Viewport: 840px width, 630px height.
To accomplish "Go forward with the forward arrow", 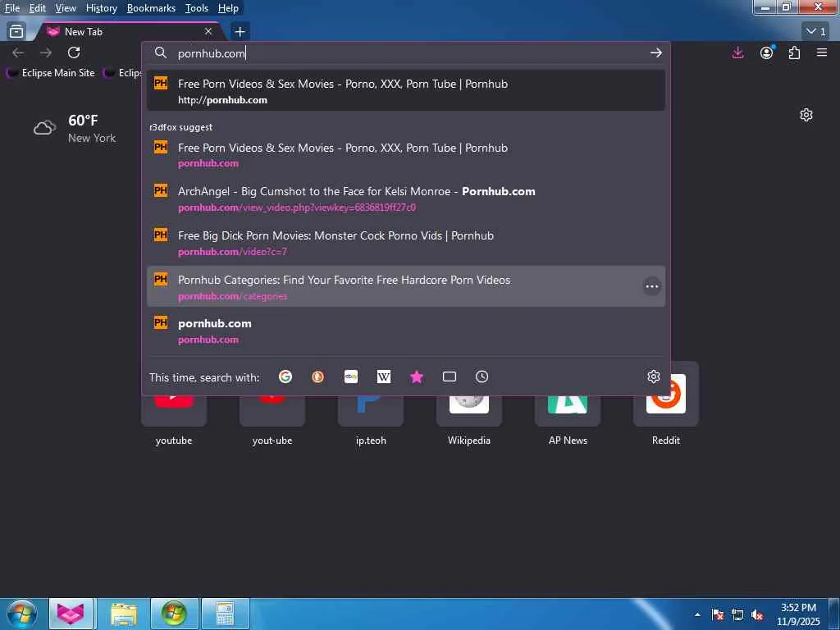I will [46, 52].
